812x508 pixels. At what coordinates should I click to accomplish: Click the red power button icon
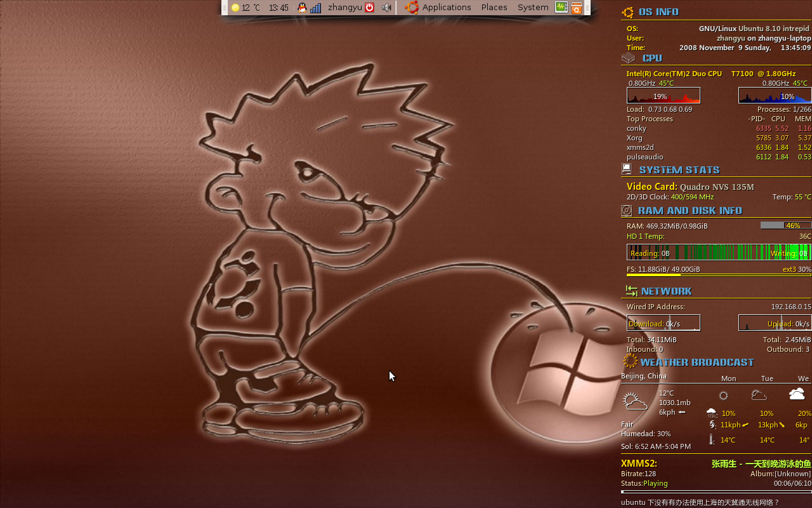pyautogui.click(x=369, y=8)
